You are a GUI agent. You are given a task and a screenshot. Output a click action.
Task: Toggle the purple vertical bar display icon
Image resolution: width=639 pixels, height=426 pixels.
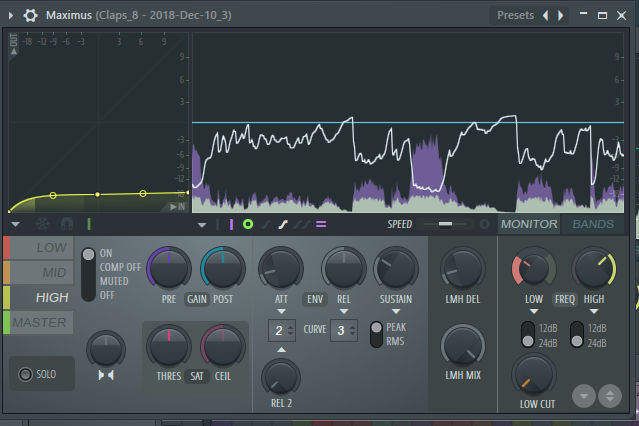231,224
